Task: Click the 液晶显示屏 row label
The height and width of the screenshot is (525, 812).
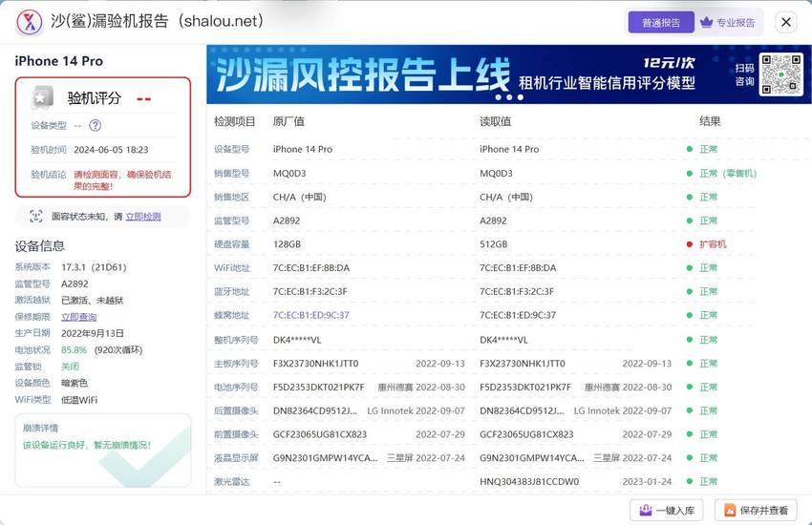Action: 236,458
